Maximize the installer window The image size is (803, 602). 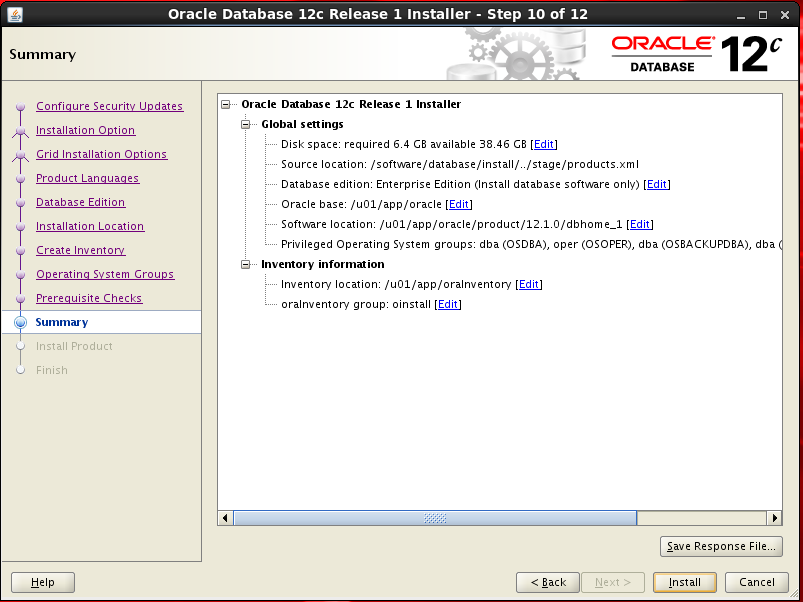763,15
